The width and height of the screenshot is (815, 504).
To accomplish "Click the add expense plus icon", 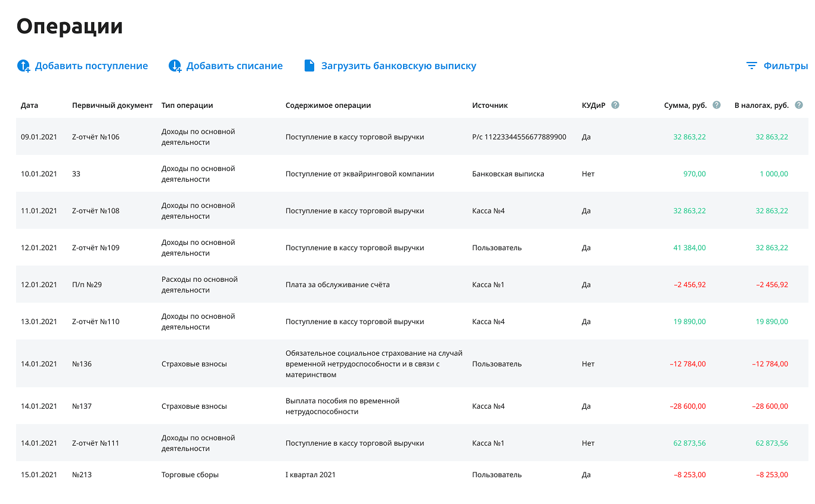I will 175,66.
